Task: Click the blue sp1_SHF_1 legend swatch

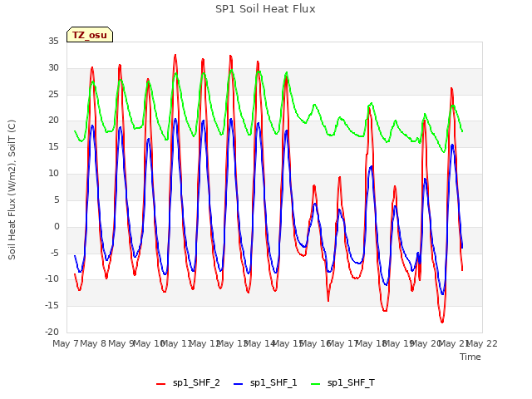Action: [x=239, y=384]
